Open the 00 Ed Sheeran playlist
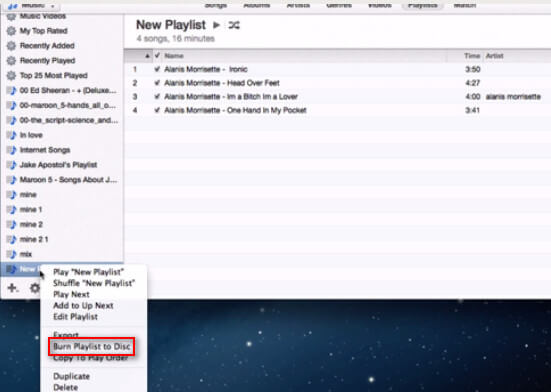 (x=68, y=90)
